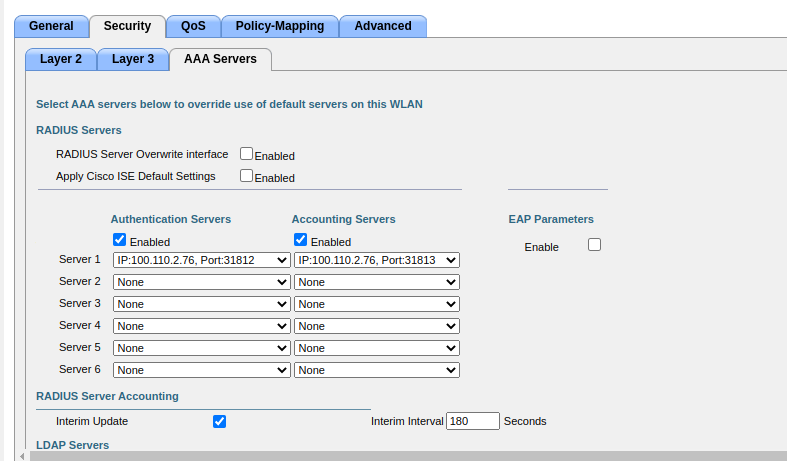The height and width of the screenshot is (461, 787).
Task: Select the Layer 2 sub-tab
Action: point(61,59)
